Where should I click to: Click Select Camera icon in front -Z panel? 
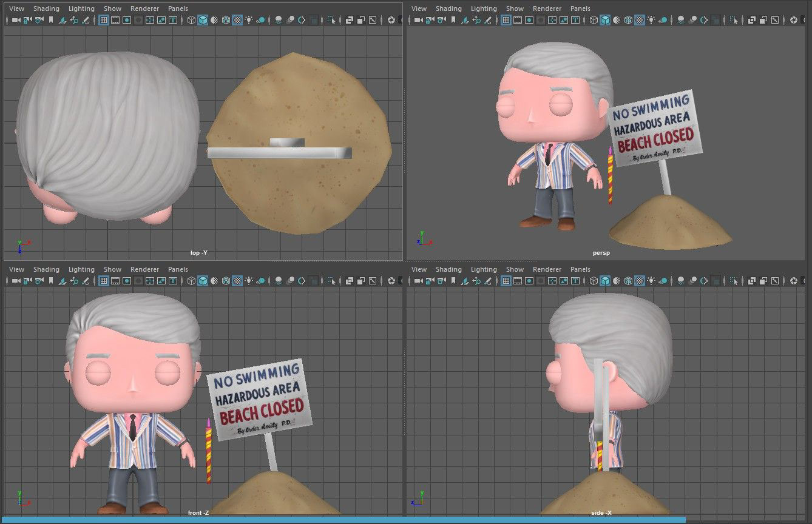coord(15,281)
